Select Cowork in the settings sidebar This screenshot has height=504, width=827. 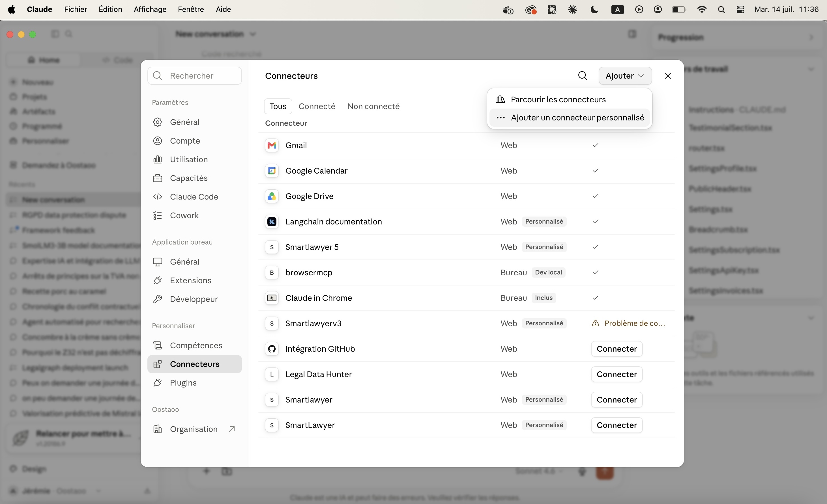(194, 215)
